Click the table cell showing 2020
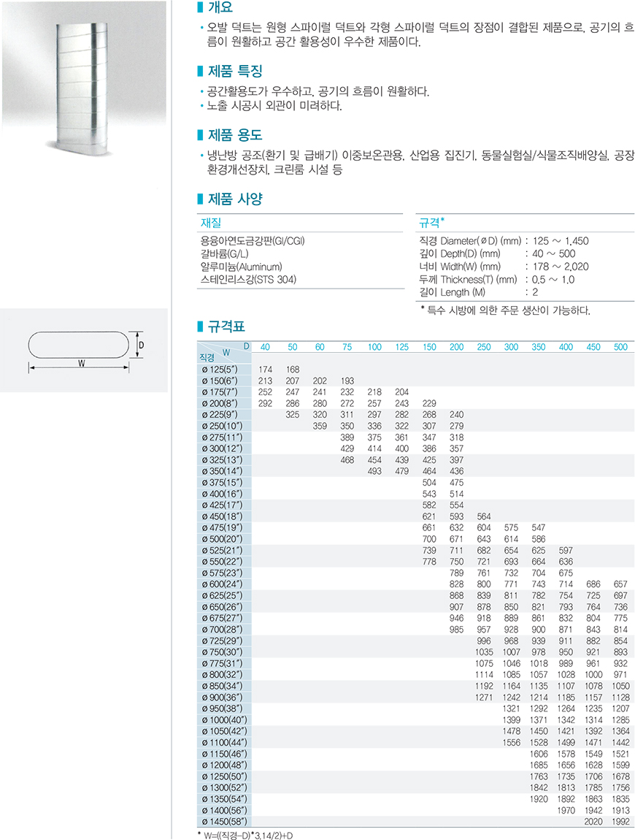The width and height of the screenshot is (635, 840). coord(593,821)
